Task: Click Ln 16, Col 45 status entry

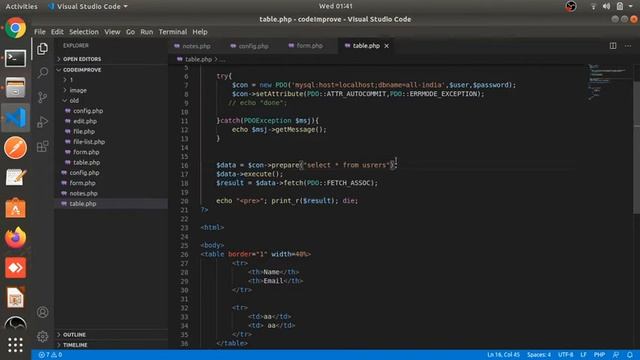Action: pyautogui.click(x=503, y=355)
